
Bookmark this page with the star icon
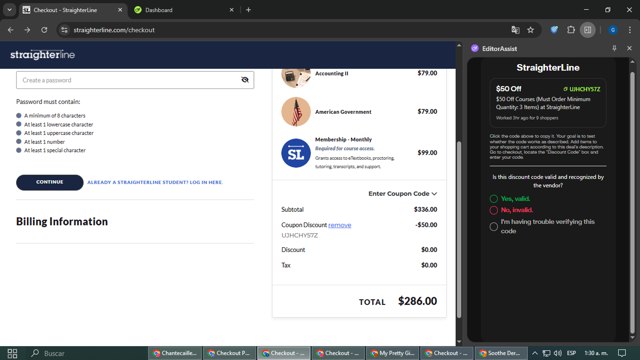point(530,30)
